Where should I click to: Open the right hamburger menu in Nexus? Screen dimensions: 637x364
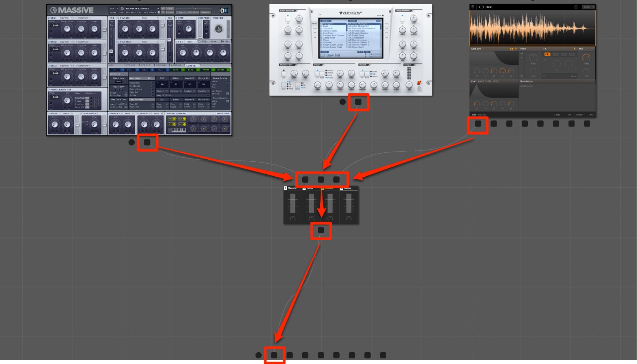pos(390,11)
